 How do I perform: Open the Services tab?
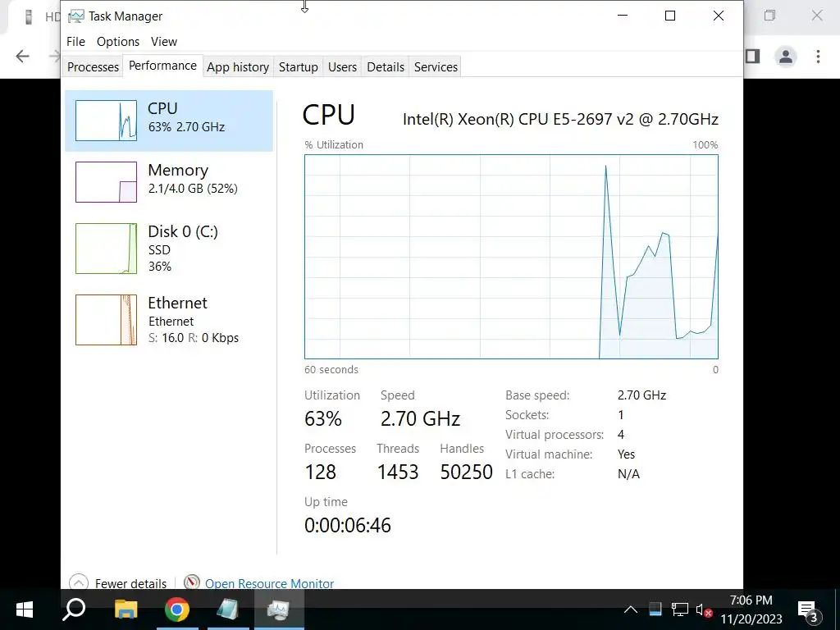coord(436,67)
